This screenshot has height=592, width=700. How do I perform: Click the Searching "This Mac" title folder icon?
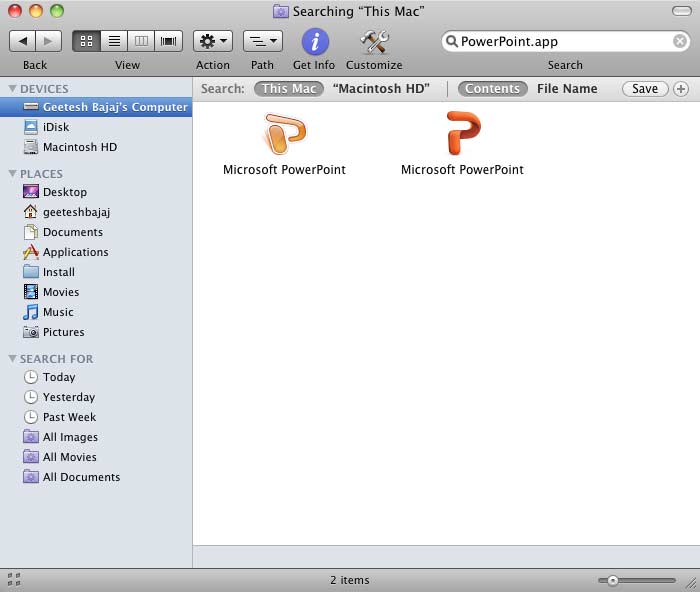pos(280,11)
